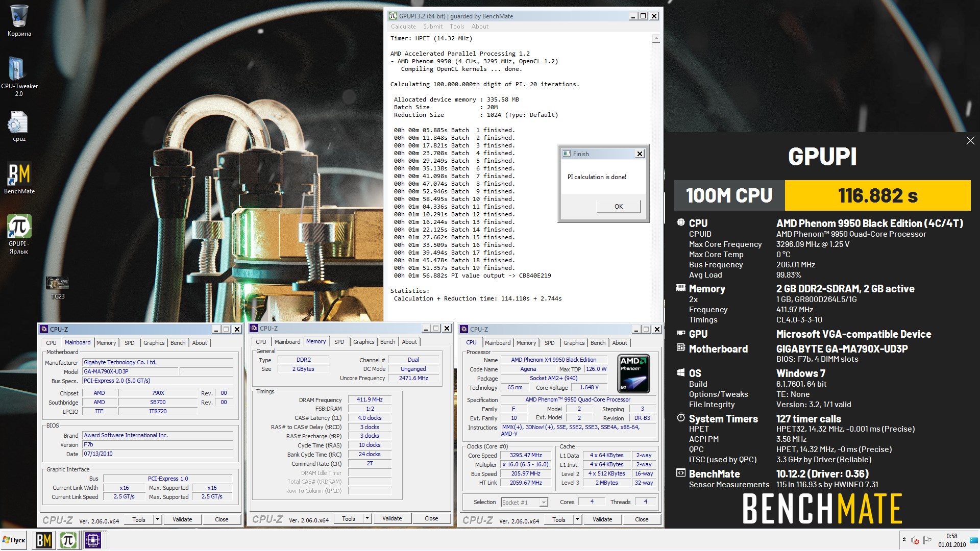This screenshot has width=980, height=551.
Task: Click Close button in Memory CPU-Z window
Action: coord(431,518)
